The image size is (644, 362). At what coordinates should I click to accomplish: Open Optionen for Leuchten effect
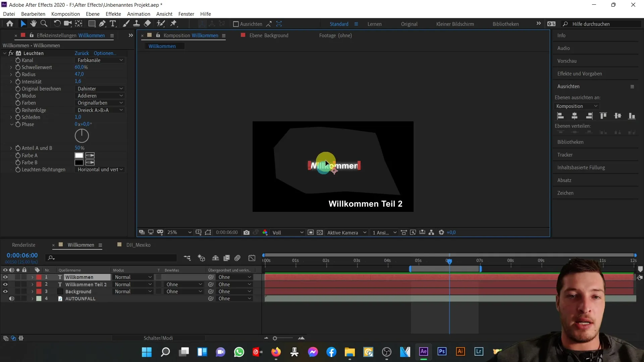(105, 53)
